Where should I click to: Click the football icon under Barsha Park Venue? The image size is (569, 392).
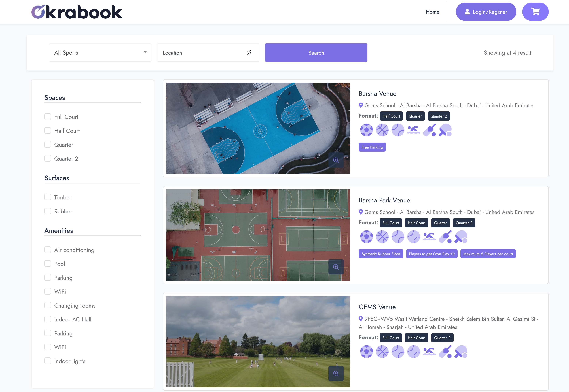[366, 237]
